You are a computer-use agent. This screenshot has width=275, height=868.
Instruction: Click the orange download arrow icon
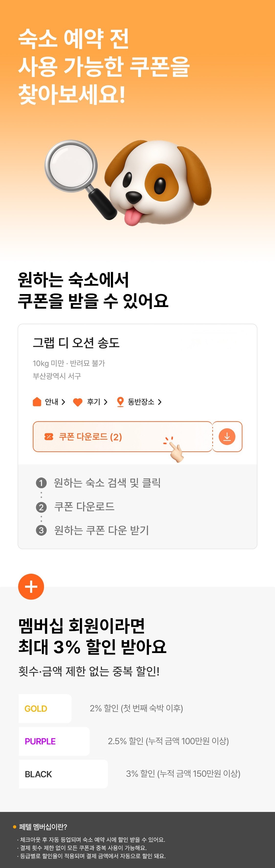(227, 437)
